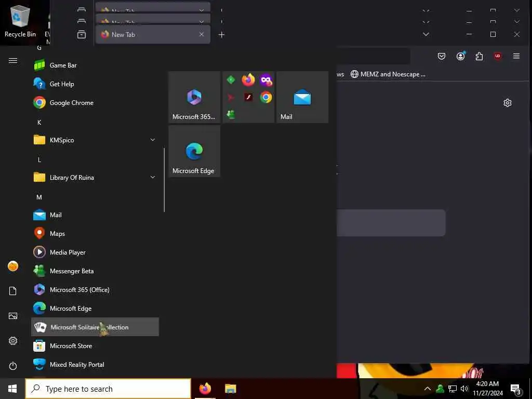The width and height of the screenshot is (532, 399).
Task: Click the taskbar search box
Action: 108,389
